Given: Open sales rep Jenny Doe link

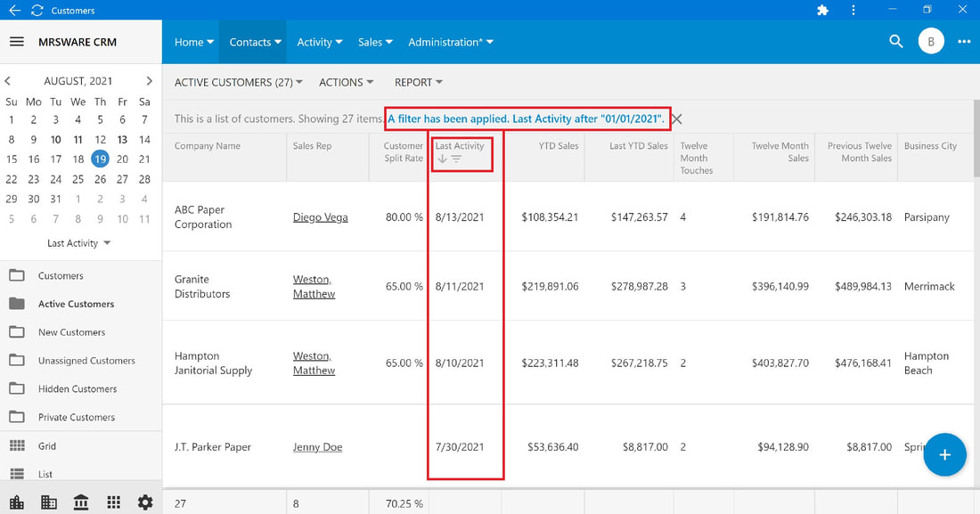Looking at the screenshot, I should [317, 447].
